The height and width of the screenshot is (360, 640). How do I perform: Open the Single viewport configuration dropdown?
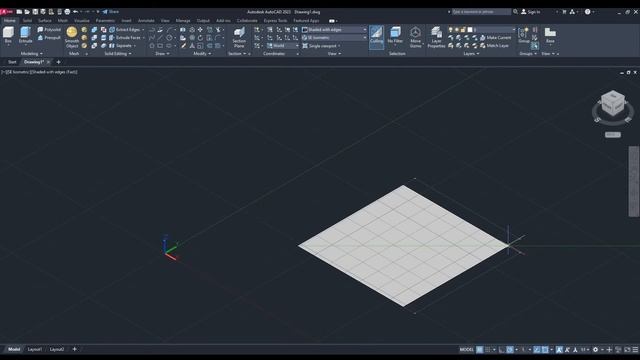click(321, 46)
